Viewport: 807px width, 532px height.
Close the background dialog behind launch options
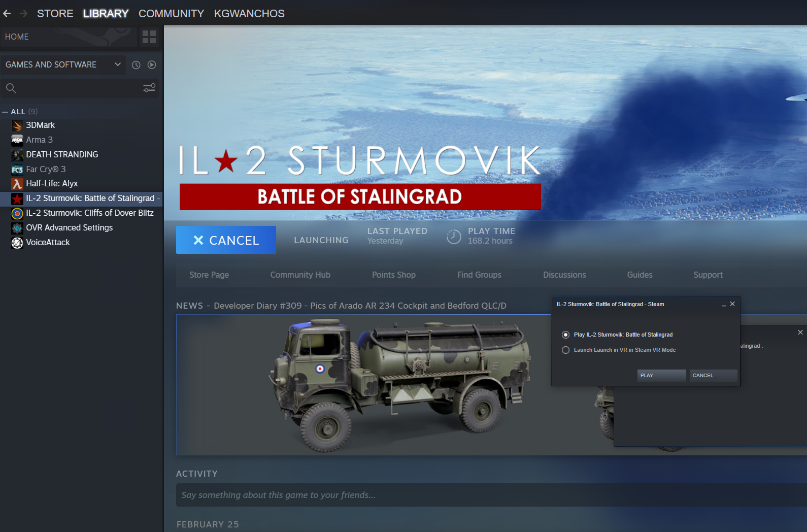(x=800, y=332)
